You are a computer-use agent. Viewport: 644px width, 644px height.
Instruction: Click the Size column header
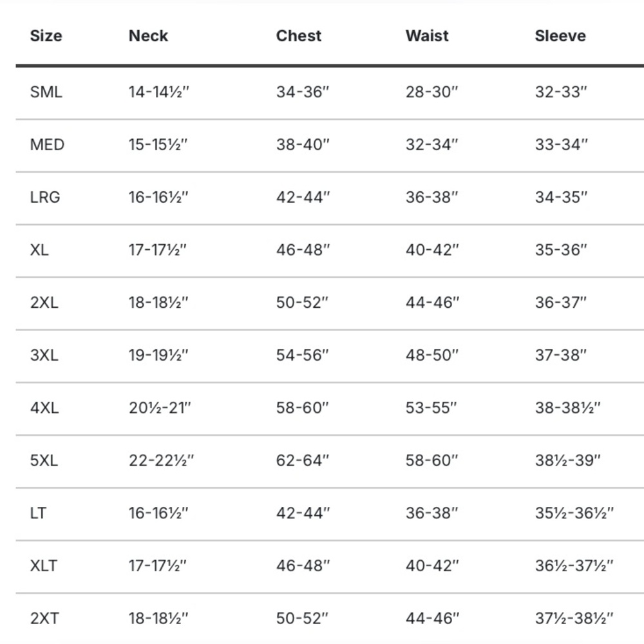click(46, 36)
